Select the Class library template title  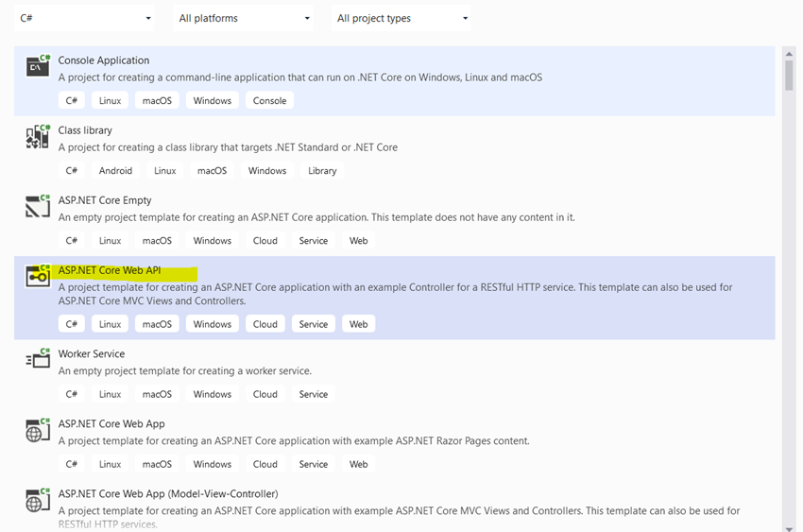(x=85, y=130)
